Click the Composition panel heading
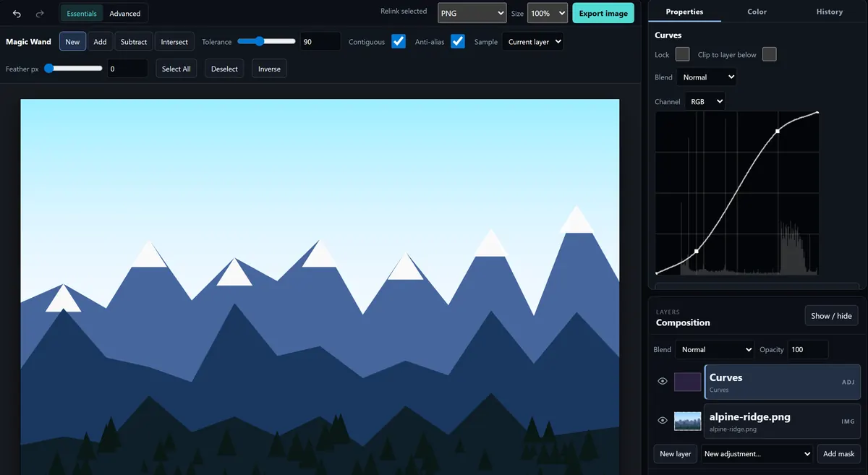The width and height of the screenshot is (868, 475). click(x=683, y=322)
